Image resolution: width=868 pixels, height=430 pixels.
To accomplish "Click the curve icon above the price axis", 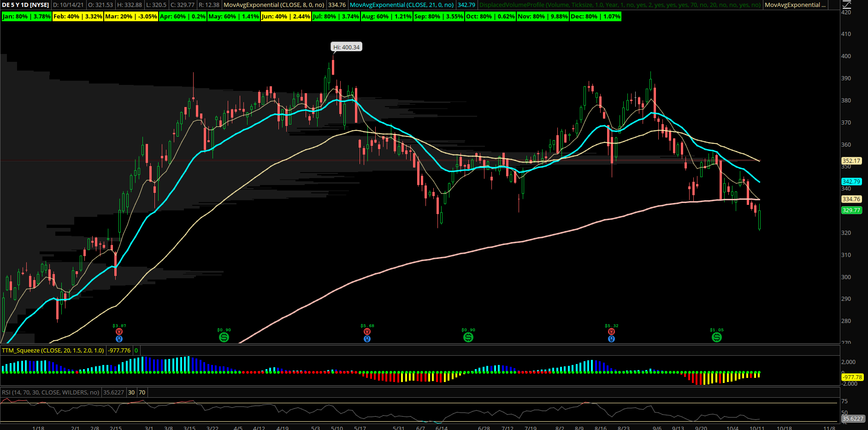I will click(x=846, y=5).
